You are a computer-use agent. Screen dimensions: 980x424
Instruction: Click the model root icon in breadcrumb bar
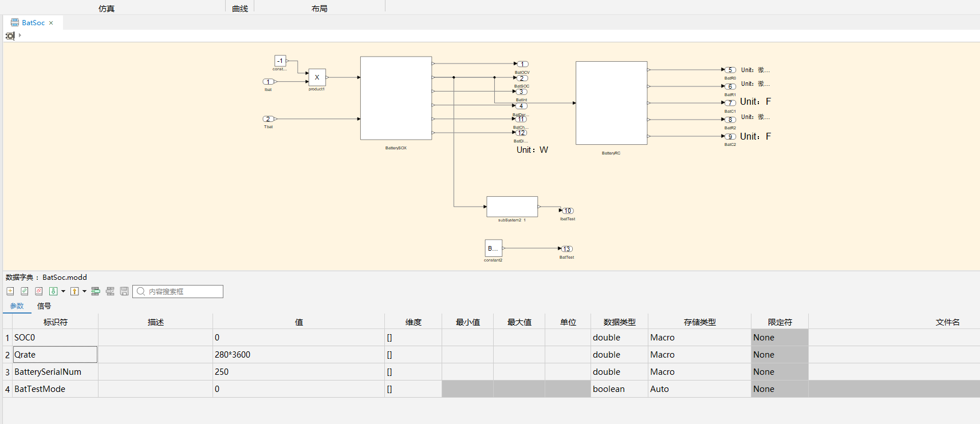[x=10, y=35]
